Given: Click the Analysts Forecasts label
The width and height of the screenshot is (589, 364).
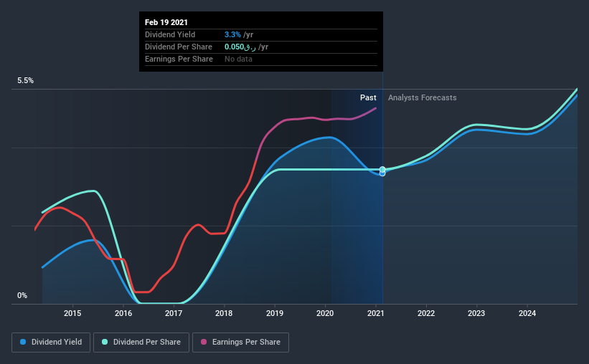Looking at the screenshot, I should pyautogui.click(x=423, y=97).
